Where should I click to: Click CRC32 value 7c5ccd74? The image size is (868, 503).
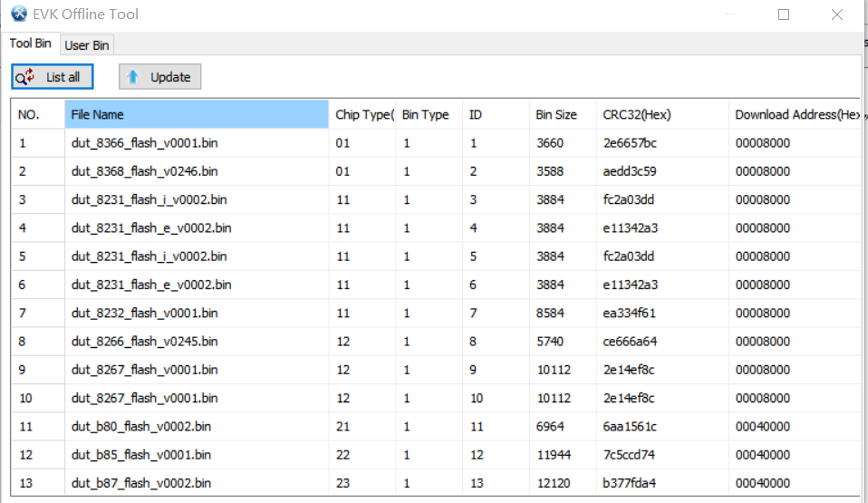[629, 454]
